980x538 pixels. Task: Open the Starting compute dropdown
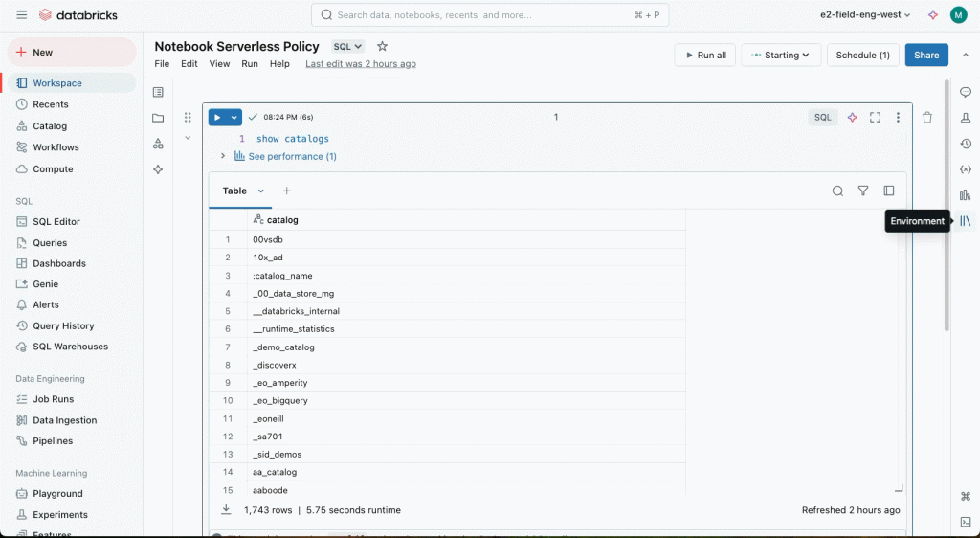click(781, 56)
